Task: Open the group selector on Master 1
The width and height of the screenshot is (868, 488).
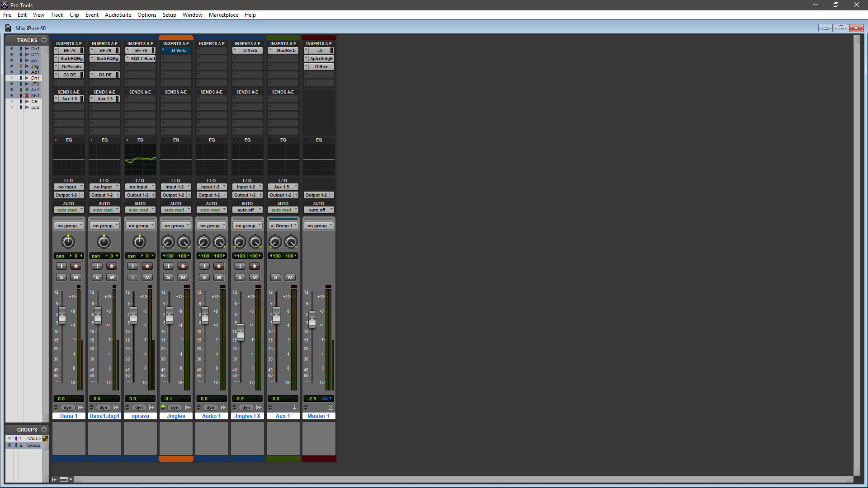Action: pyautogui.click(x=319, y=226)
